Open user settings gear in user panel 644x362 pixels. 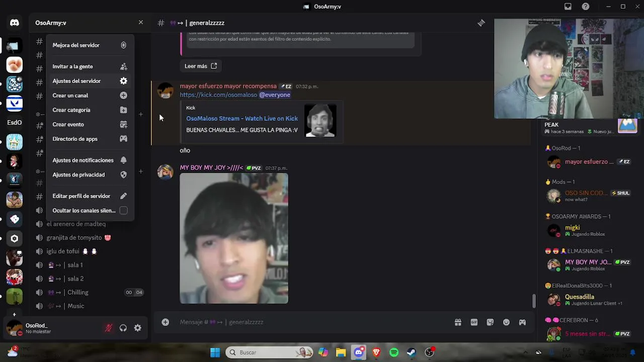[137, 328]
